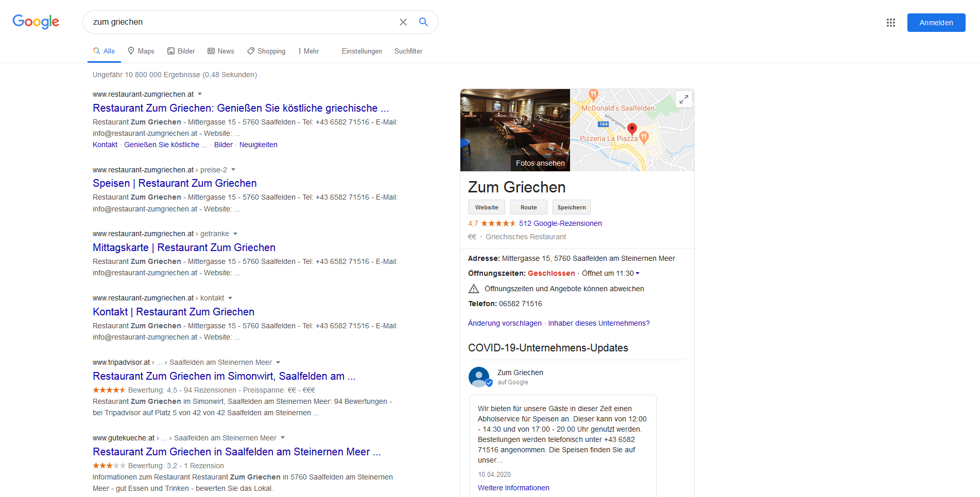This screenshot has height=497, width=980.
Task: Click 'Griechisches Restaurant' category text
Action: (x=526, y=237)
